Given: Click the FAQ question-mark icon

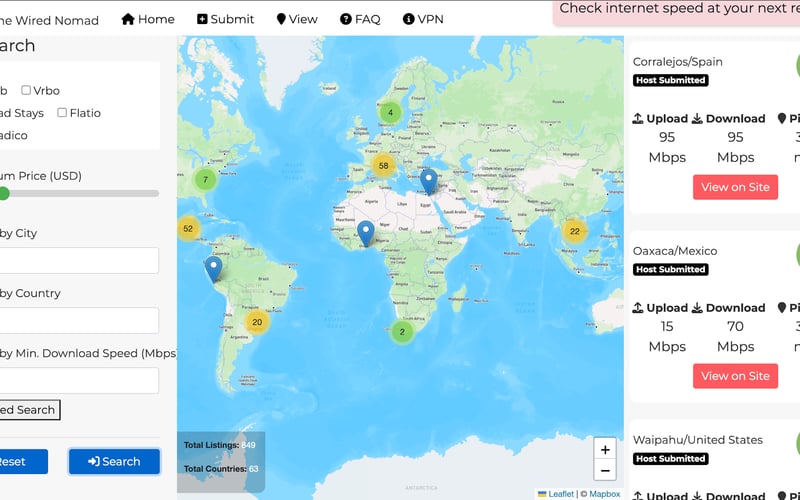Looking at the screenshot, I should tap(346, 19).
